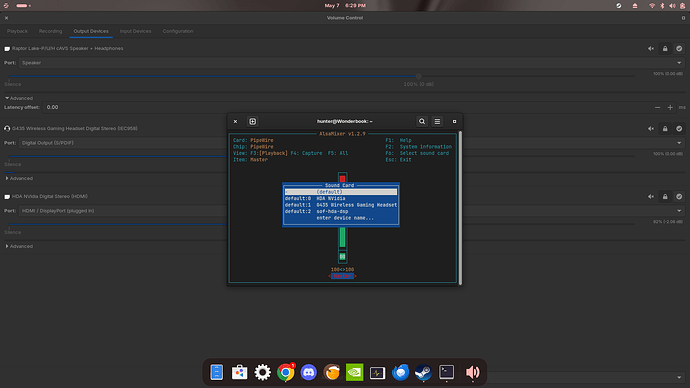Expand Advanced section under G435 headset
Image resolution: width=690 pixels, height=388 pixels.
point(19,178)
